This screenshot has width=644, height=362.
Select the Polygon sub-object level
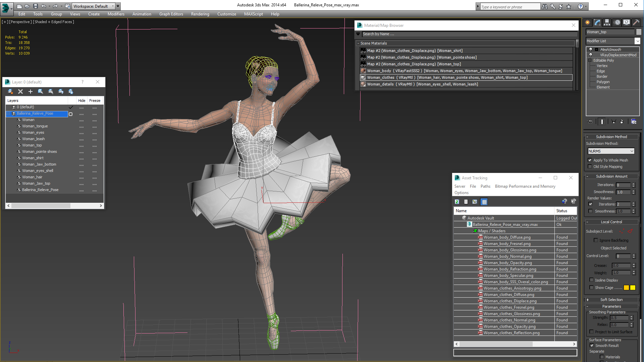point(603,82)
